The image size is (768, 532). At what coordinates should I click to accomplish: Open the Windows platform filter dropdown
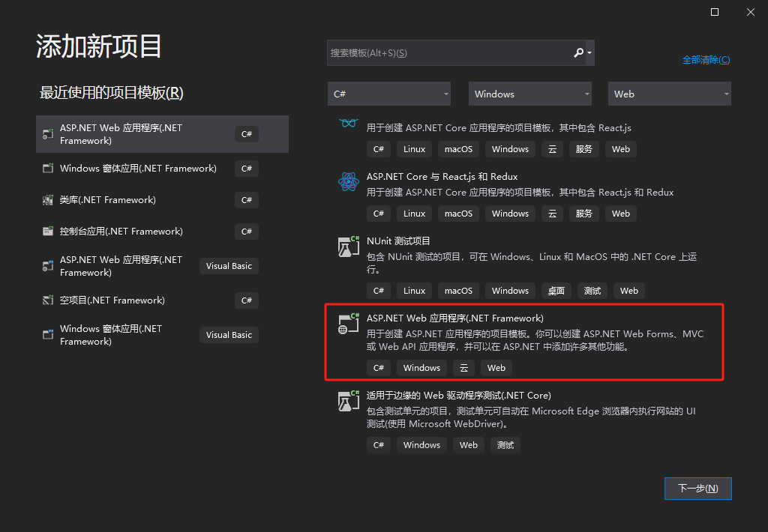click(530, 94)
